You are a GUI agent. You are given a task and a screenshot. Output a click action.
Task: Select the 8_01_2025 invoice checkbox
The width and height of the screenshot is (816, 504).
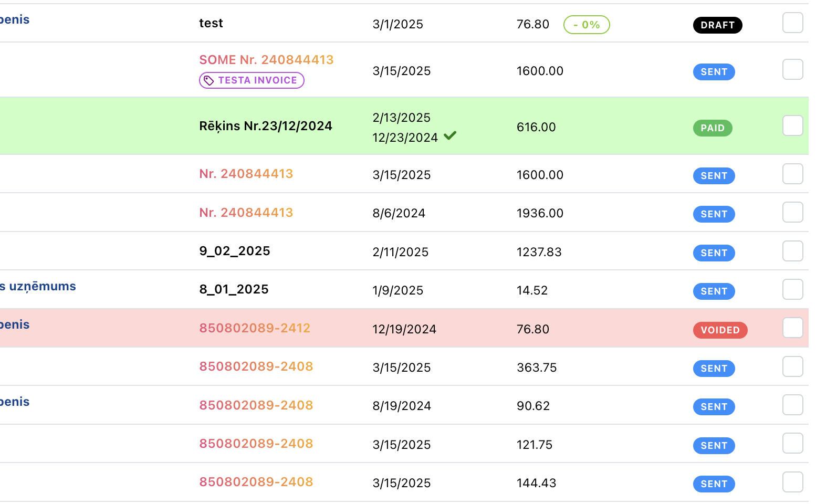(x=792, y=289)
